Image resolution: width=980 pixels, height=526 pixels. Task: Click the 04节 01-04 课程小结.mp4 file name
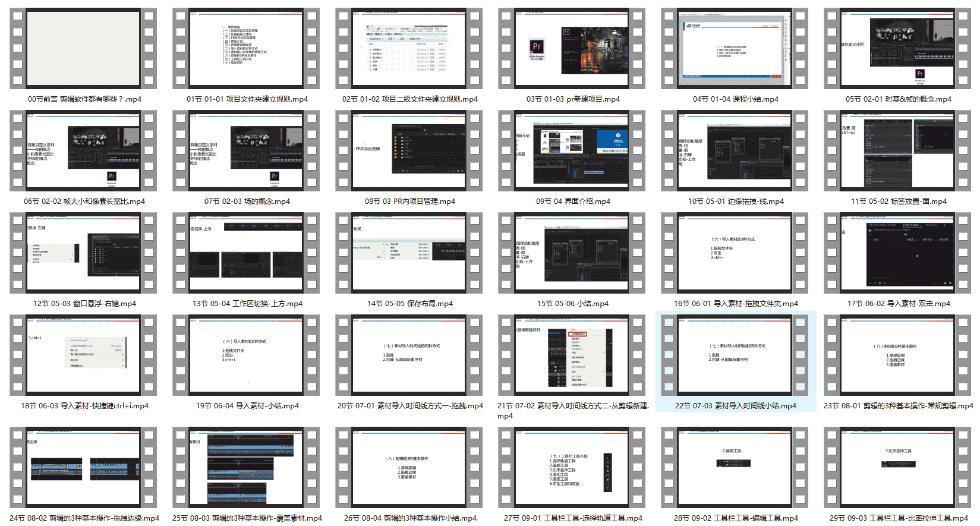(x=735, y=99)
